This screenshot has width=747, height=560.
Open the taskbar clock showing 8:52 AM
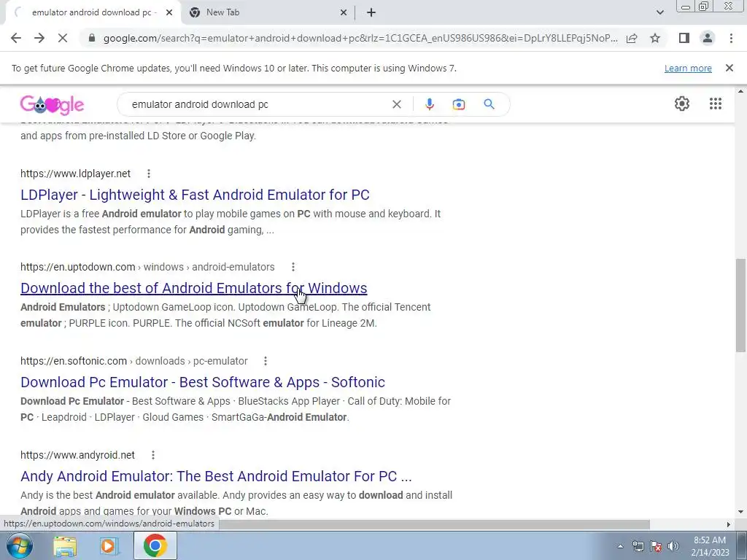tap(710, 546)
